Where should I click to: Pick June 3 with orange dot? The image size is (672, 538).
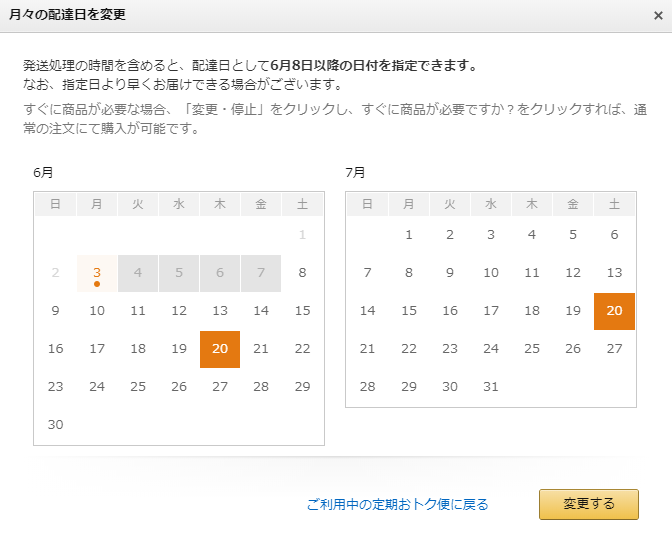click(x=97, y=273)
